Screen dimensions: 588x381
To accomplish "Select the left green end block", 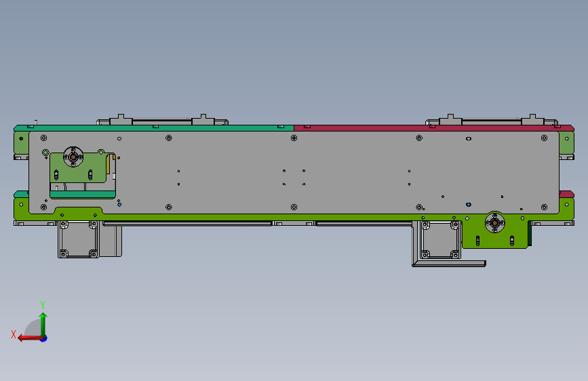I will (21, 142).
